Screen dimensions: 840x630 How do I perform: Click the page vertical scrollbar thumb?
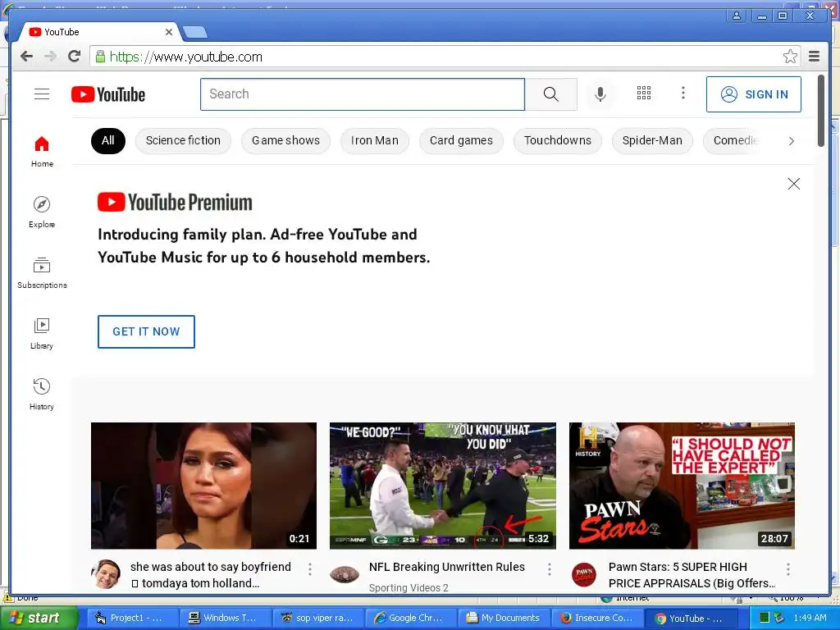(x=820, y=111)
